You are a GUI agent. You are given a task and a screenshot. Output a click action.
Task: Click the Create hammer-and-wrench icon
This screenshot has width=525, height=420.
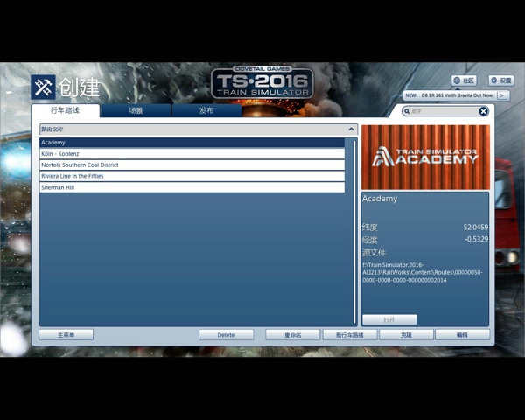(43, 87)
